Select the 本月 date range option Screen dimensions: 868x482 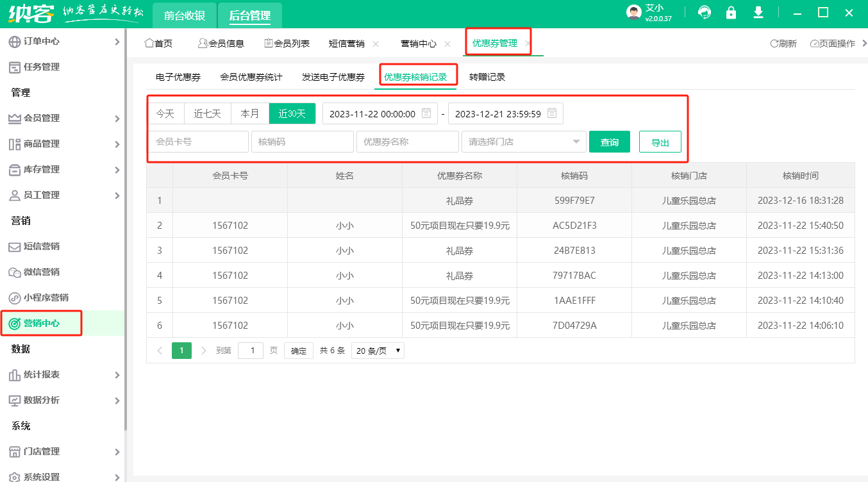250,113
